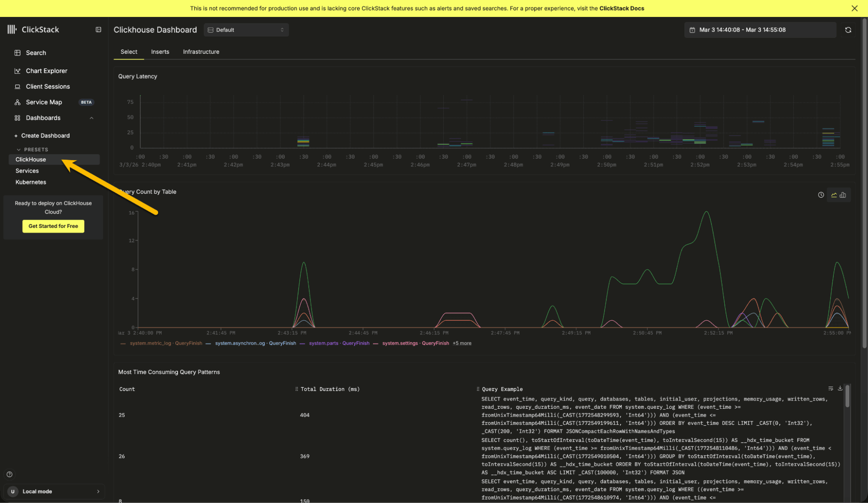Click the clock icon on Query Count chart
This screenshot has width=868, height=503.
(x=821, y=195)
